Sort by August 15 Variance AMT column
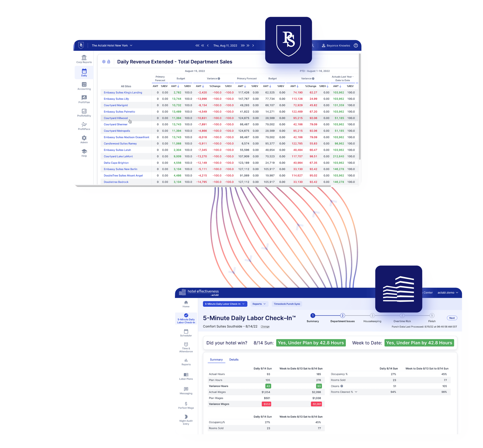 [x=200, y=86]
